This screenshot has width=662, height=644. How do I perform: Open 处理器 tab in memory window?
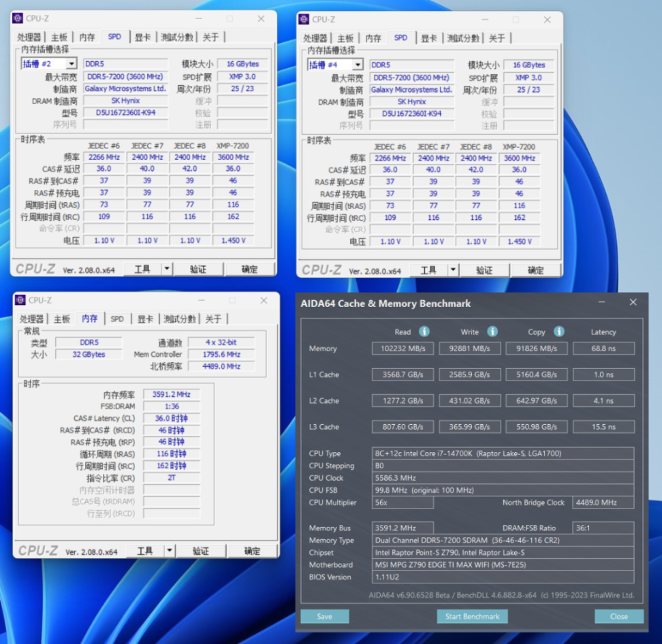point(31,319)
